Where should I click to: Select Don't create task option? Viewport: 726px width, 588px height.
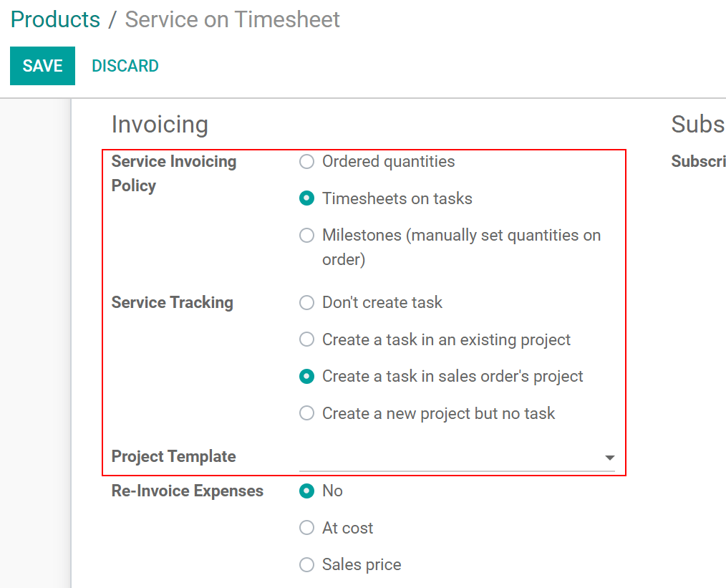(x=307, y=303)
